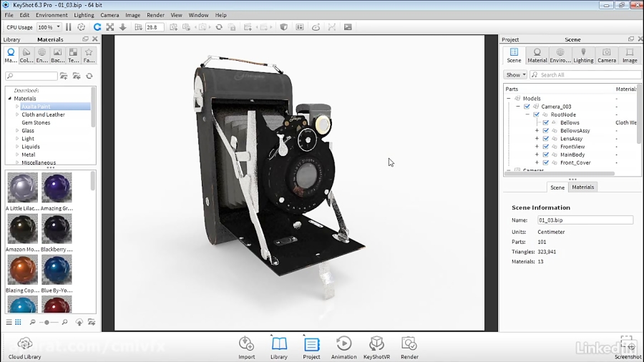Switch to the Materials sub-tab below scene tree
This screenshot has width=644, height=362.
(x=582, y=187)
